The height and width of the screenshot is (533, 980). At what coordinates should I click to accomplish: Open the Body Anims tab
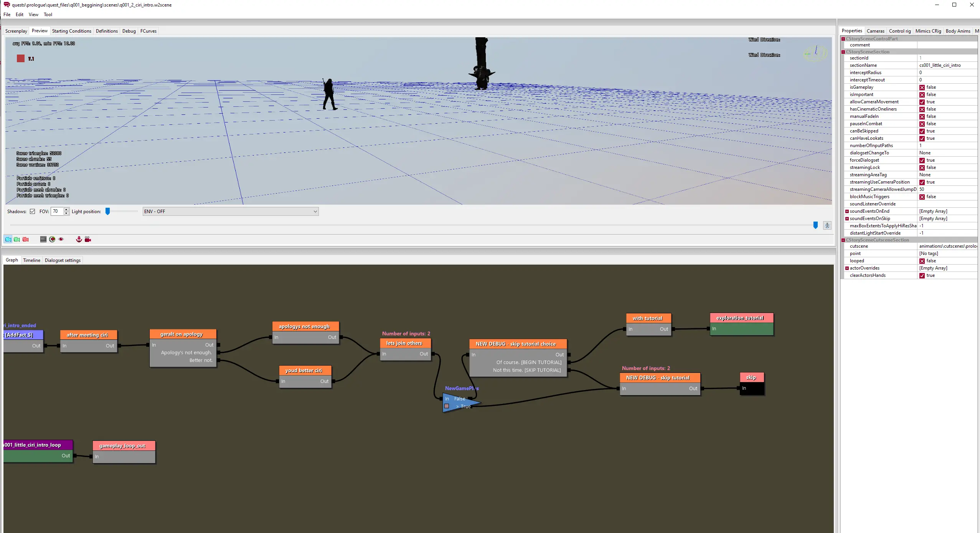pyautogui.click(x=958, y=31)
